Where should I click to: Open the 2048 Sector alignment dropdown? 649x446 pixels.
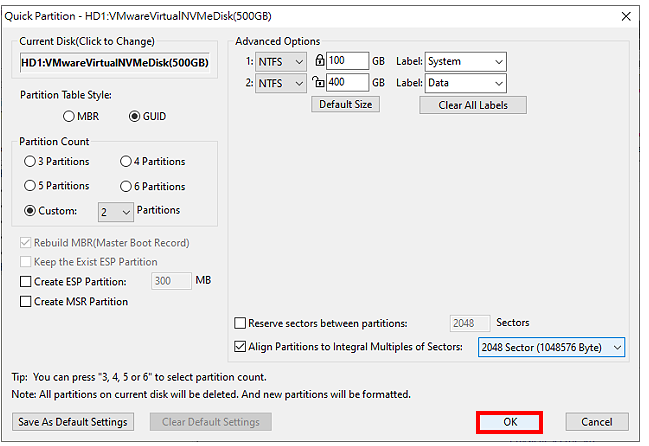click(x=552, y=347)
